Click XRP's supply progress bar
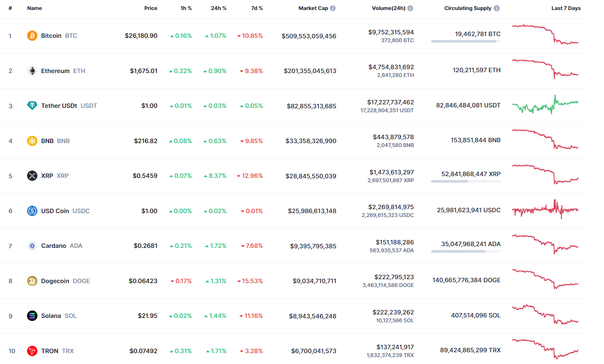 pos(466,181)
